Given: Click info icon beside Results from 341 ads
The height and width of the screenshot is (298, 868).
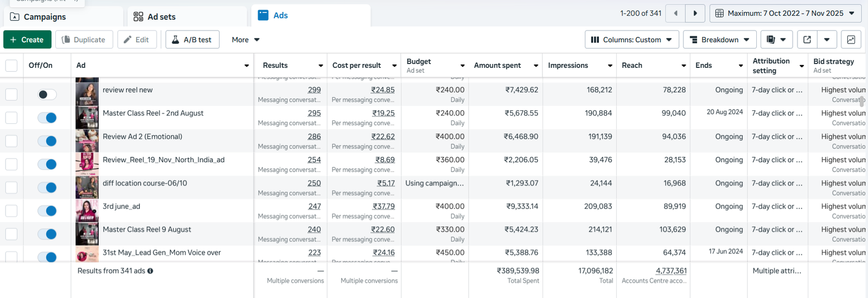Looking at the screenshot, I should click(150, 271).
